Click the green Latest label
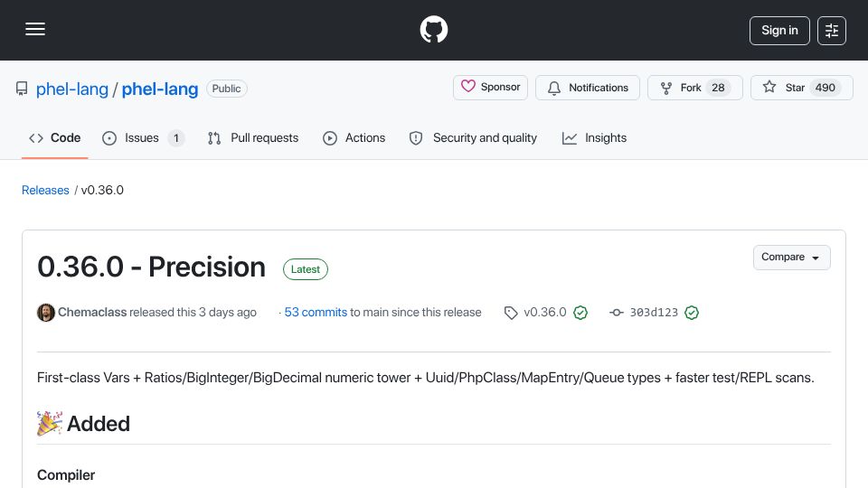Screen dimensions: 868x488 pos(306,269)
